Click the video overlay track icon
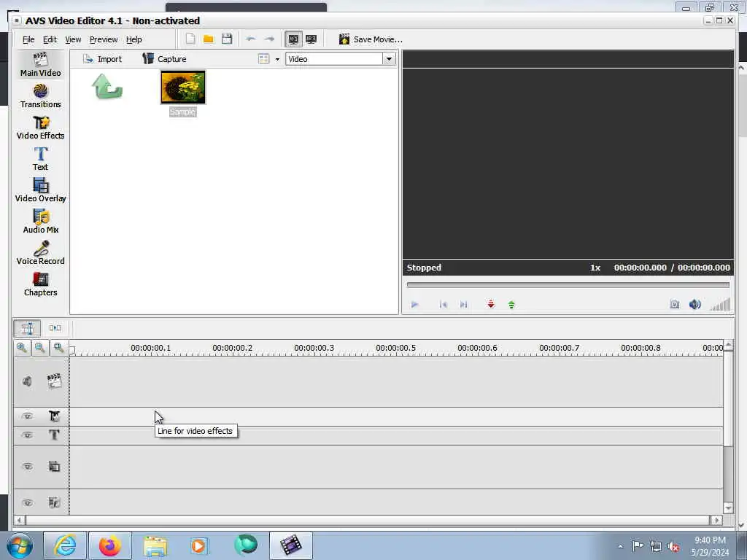Viewport: 747px width, 560px height. coord(54,466)
